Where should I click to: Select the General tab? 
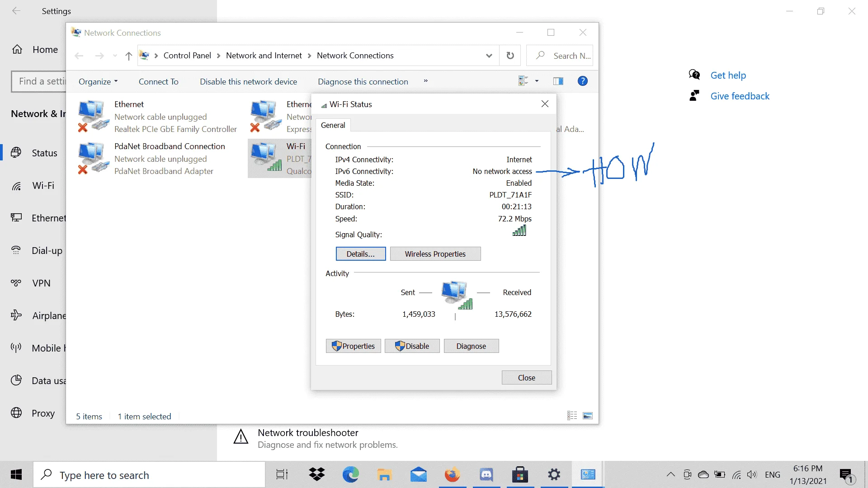coord(333,125)
